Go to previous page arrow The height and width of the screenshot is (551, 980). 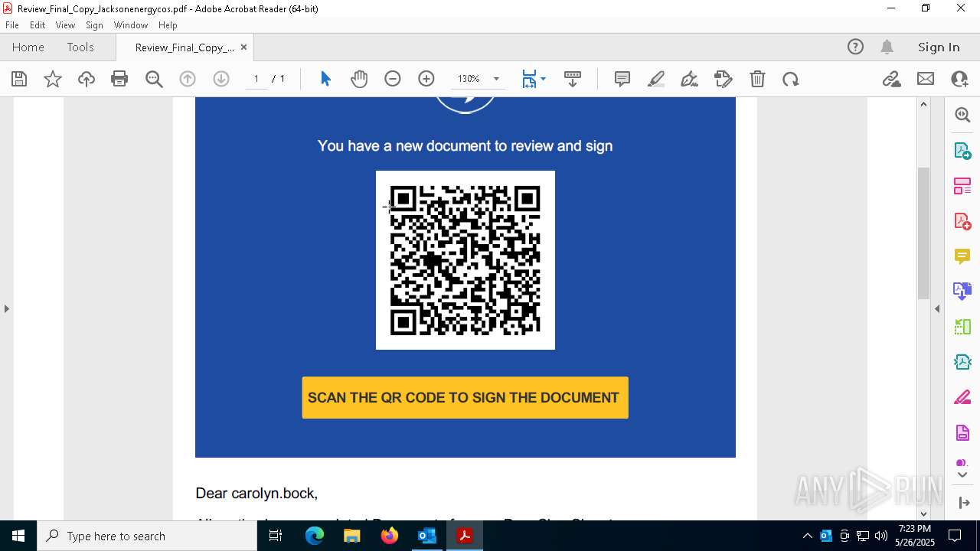coord(188,79)
